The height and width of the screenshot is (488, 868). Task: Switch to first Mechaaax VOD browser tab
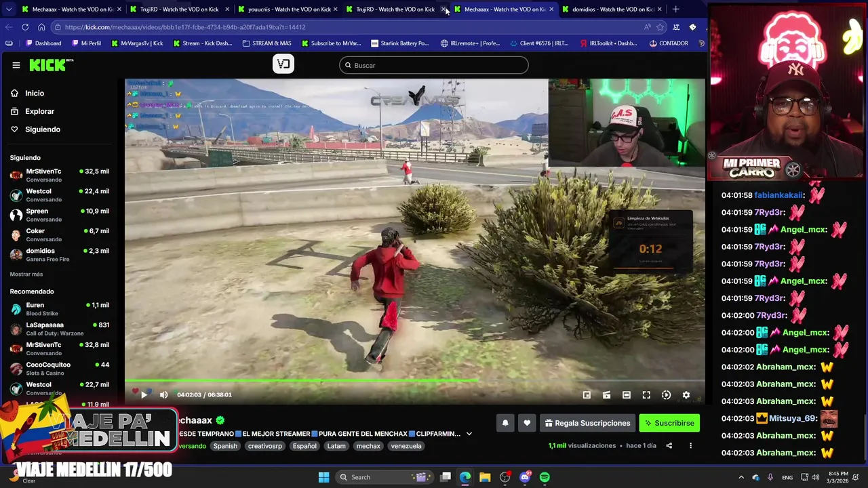click(x=71, y=9)
